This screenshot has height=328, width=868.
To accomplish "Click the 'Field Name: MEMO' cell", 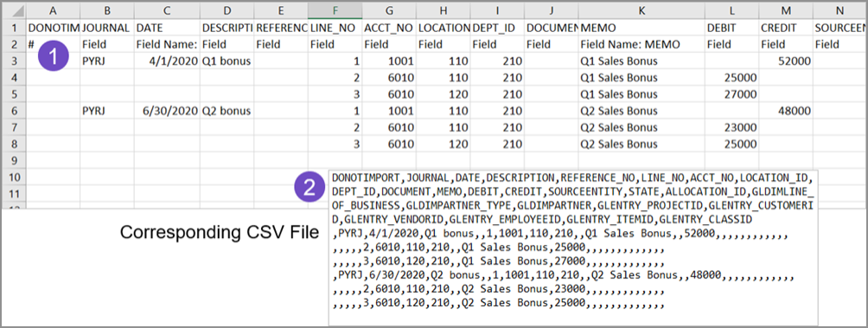I will coord(641,44).
